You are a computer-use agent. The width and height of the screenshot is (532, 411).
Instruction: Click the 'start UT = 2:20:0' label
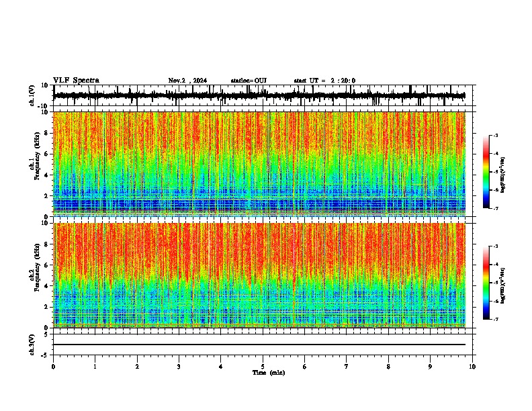pyautogui.click(x=324, y=81)
